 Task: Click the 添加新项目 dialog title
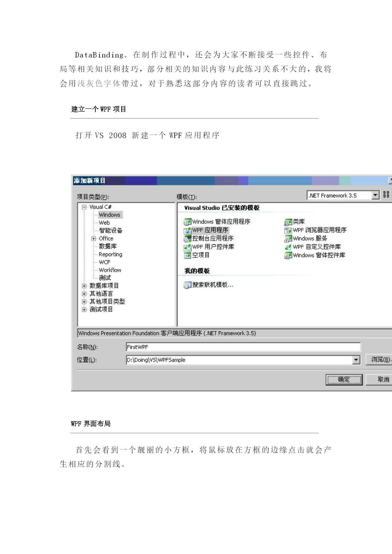coord(89,181)
